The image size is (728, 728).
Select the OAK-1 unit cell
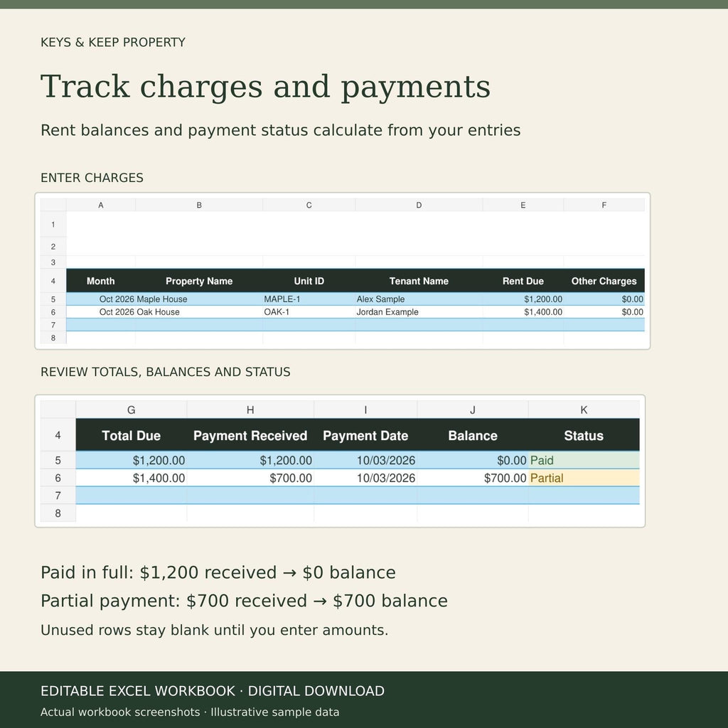click(x=309, y=312)
